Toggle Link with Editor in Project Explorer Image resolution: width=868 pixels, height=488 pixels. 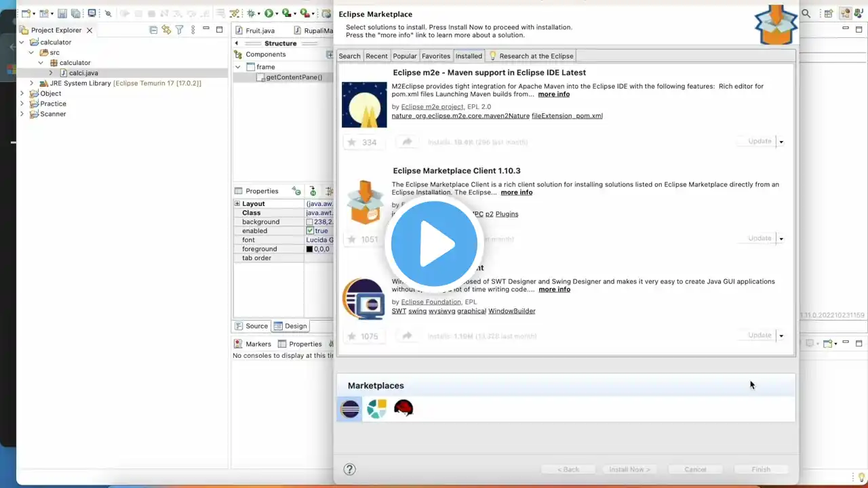tap(166, 30)
